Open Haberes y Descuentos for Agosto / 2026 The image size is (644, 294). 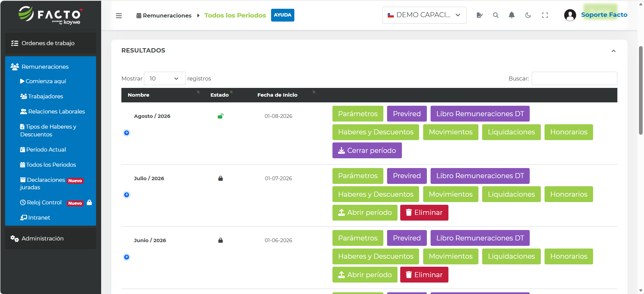(x=376, y=132)
